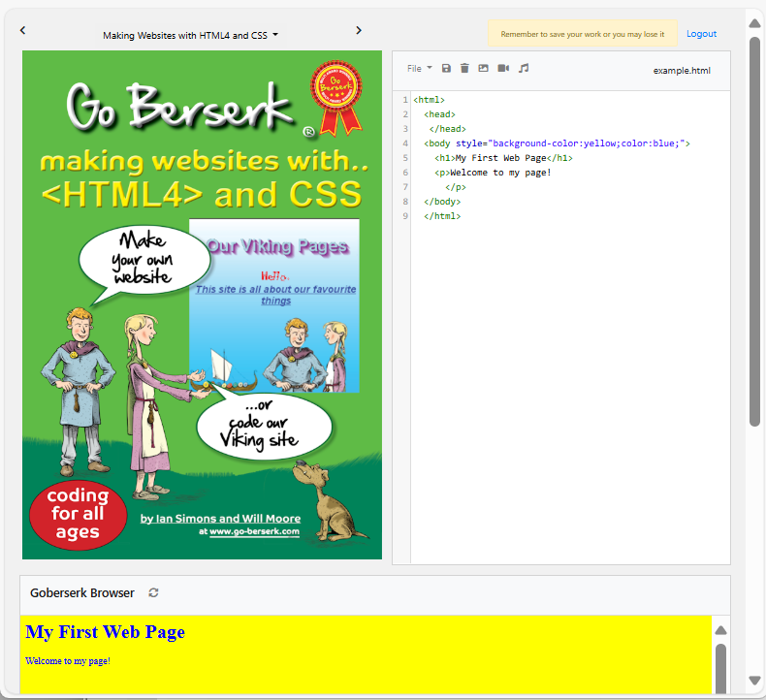
Task: Click the Go Berserk book cover image
Action: click(x=202, y=304)
